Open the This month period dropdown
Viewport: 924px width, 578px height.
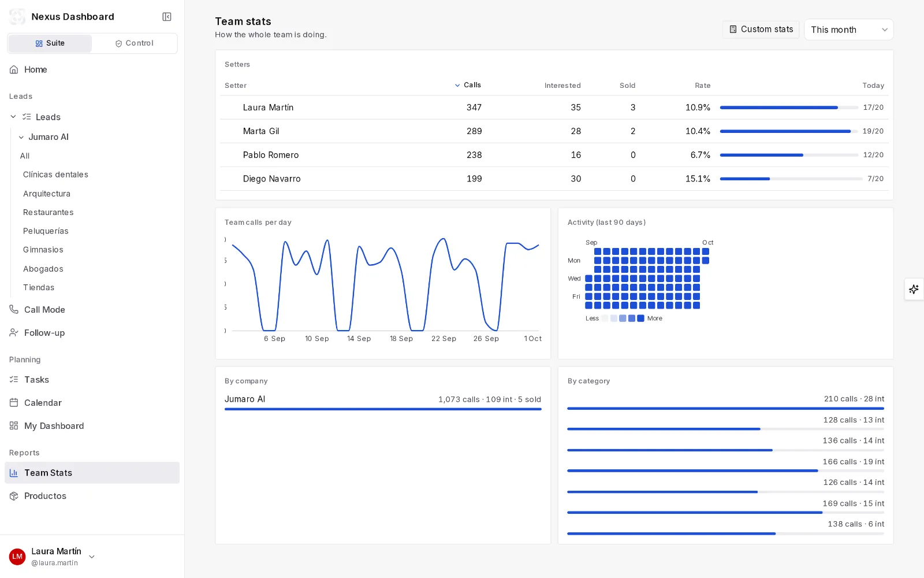(x=848, y=29)
